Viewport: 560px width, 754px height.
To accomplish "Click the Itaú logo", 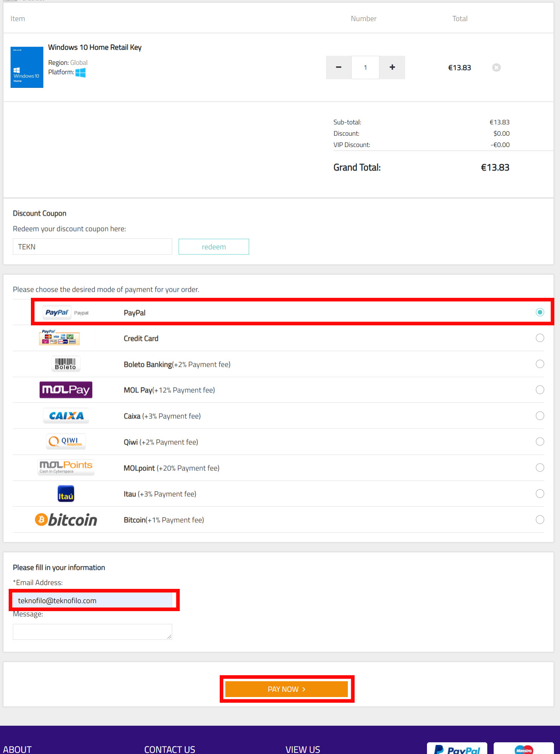I will coord(66,493).
